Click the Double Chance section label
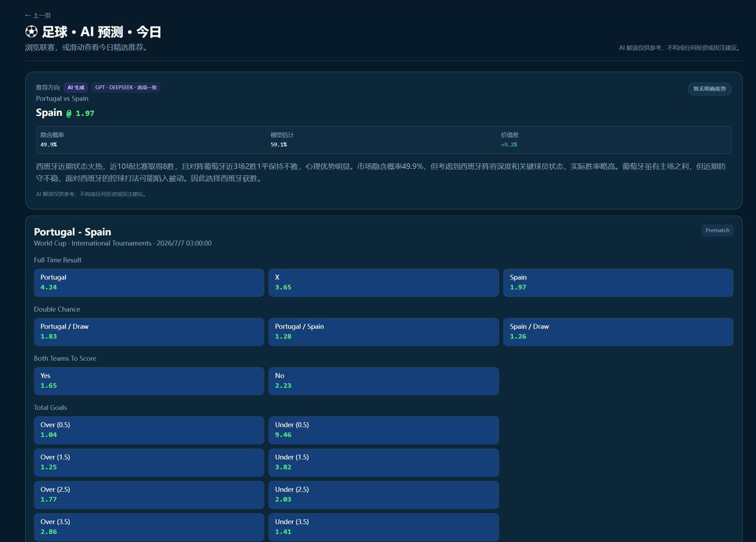Viewport: 756px width, 542px height. (x=57, y=309)
